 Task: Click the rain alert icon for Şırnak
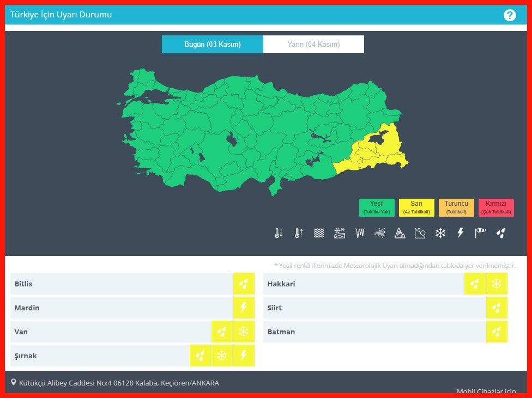[x=200, y=356]
